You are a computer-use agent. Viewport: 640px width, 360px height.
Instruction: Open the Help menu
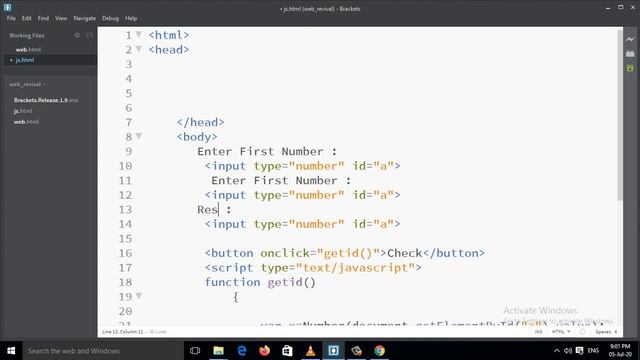[x=131, y=18]
